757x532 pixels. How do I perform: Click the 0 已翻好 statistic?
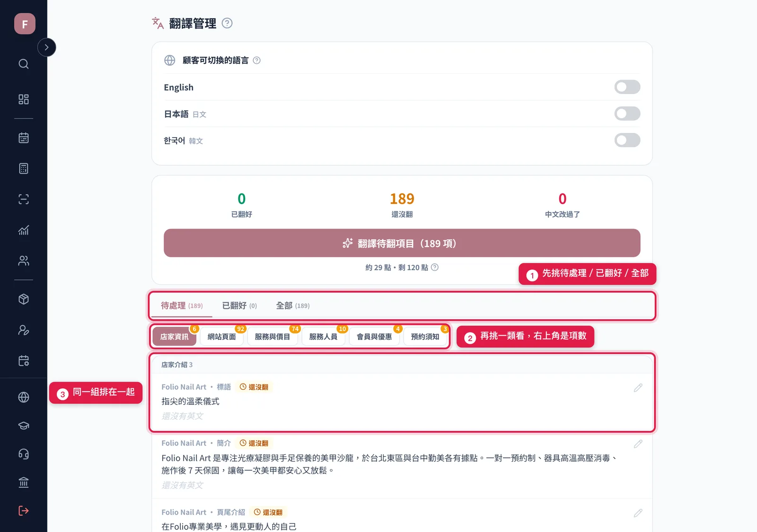pos(242,204)
